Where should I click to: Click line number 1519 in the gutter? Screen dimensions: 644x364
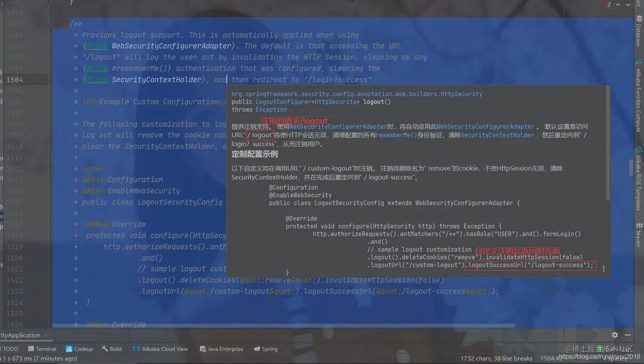point(15,247)
